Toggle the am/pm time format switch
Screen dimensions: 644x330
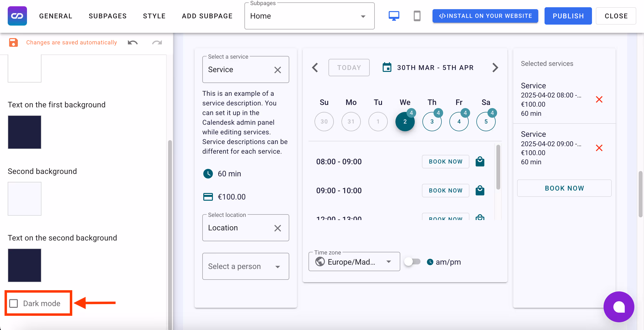pyautogui.click(x=412, y=262)
